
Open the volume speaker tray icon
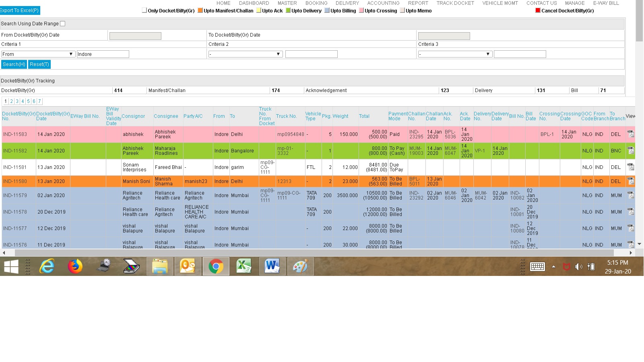(x=578, y=267)
